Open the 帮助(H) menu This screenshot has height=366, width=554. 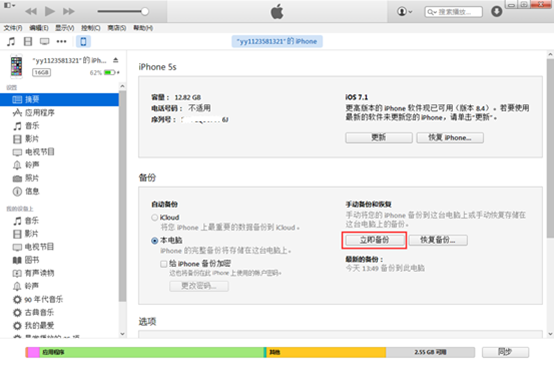click(x=143, y=28)
